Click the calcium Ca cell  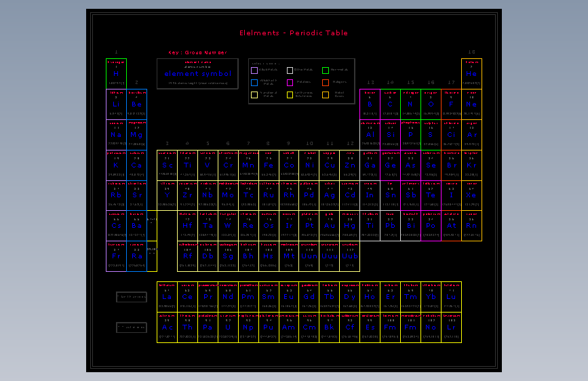(136, 165)
